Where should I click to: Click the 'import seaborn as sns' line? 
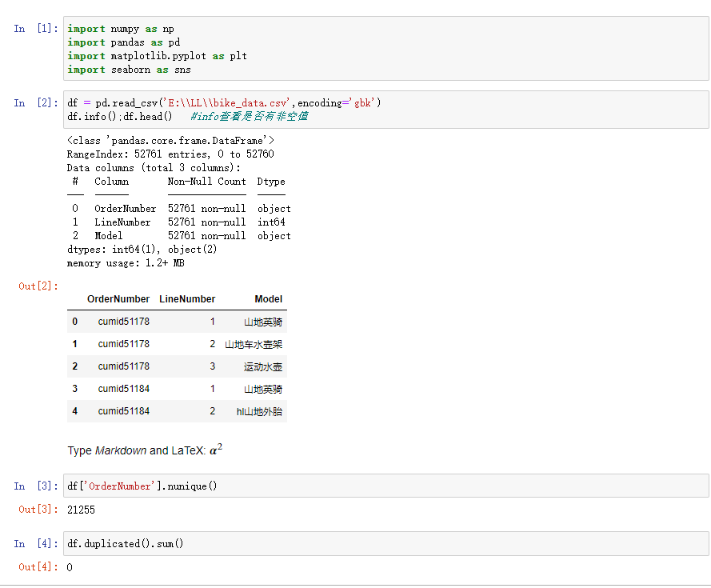click(130, 70)
